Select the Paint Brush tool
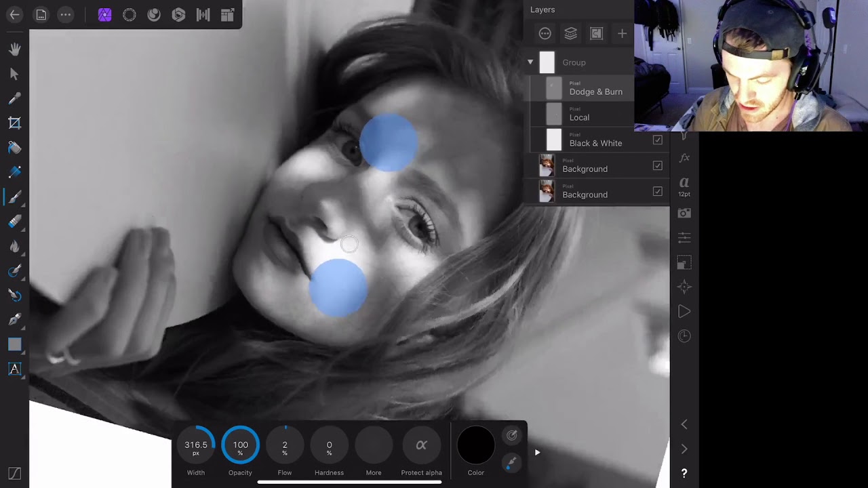 14,197
